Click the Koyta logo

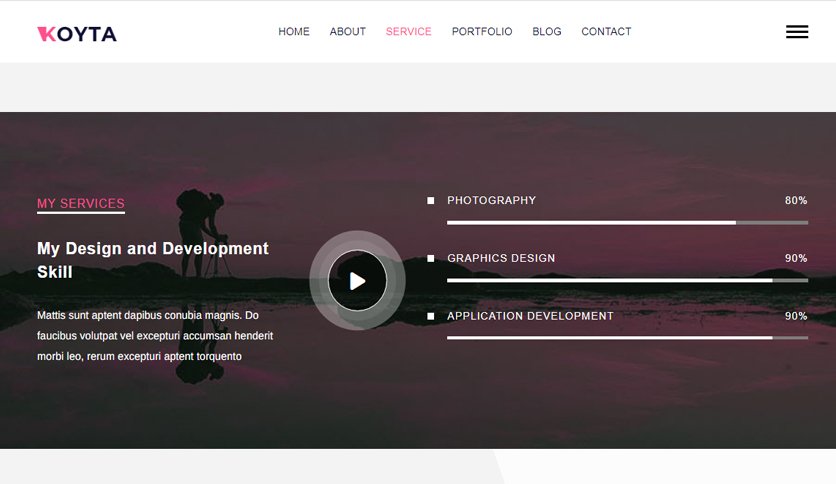pyautogui.click(x=77, y=34)
